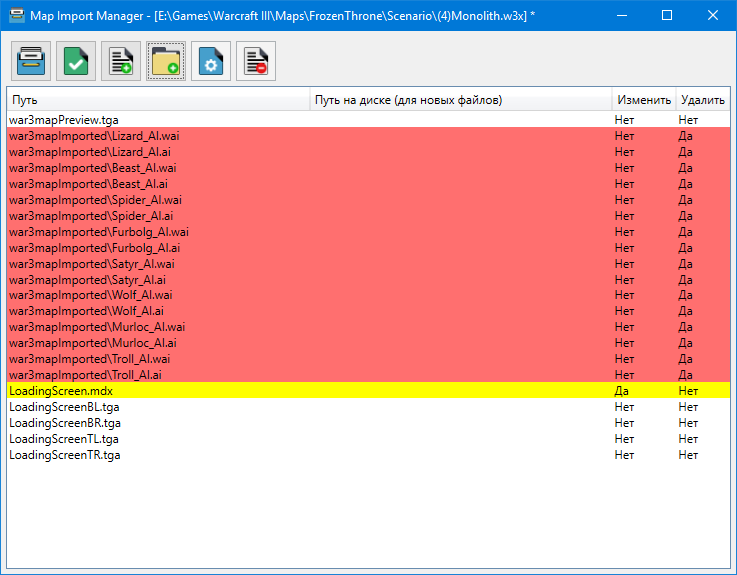This screenshot has width=737, height=575.
Task: Click the add folder import icon
Action: (x=166, y=61)
